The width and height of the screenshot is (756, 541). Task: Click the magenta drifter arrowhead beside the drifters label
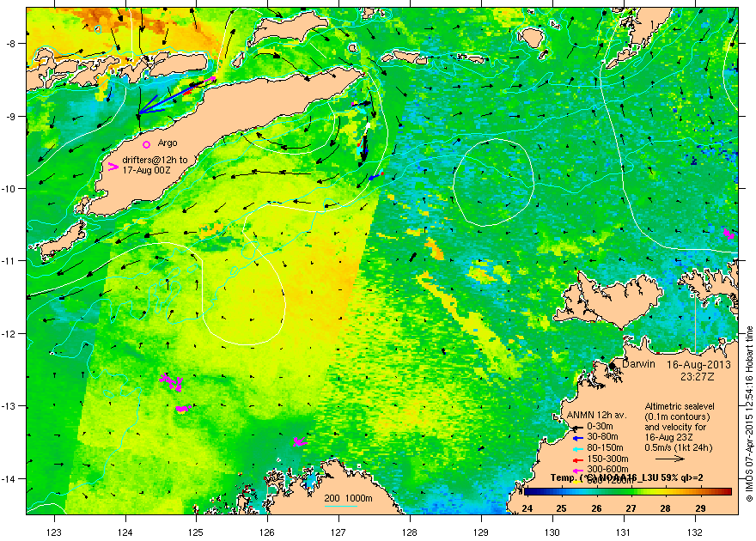[x=113, y=167]
